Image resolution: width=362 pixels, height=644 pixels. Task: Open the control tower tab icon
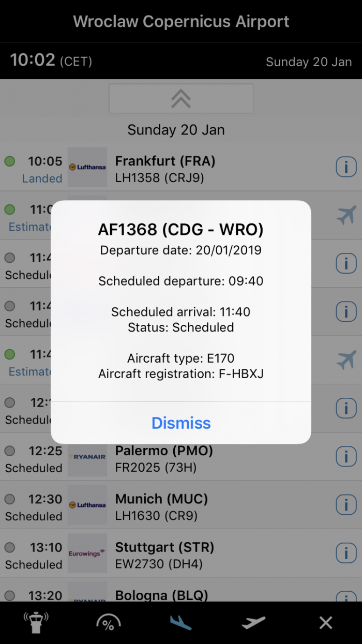(x=36, y=622)
